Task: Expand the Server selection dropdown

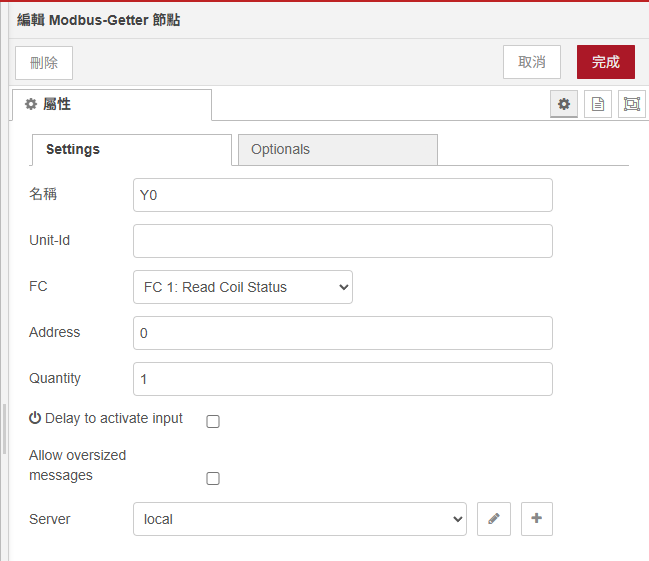Action: (299, 519)
